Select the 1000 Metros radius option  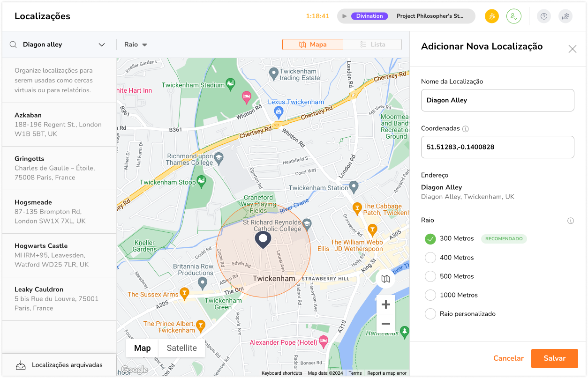point(430,295)
